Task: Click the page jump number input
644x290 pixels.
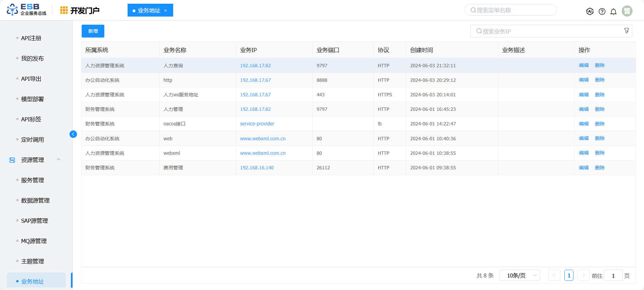Action: (613, 275)
